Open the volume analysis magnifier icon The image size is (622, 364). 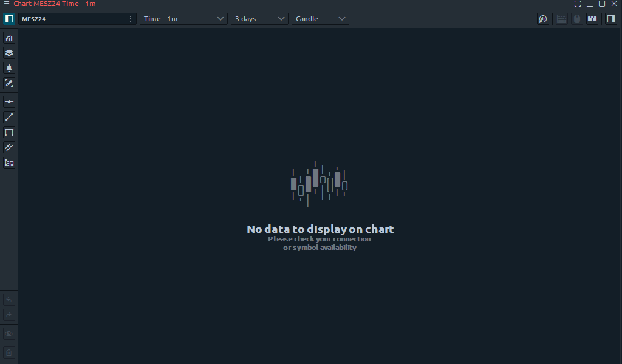click(543, 19)
